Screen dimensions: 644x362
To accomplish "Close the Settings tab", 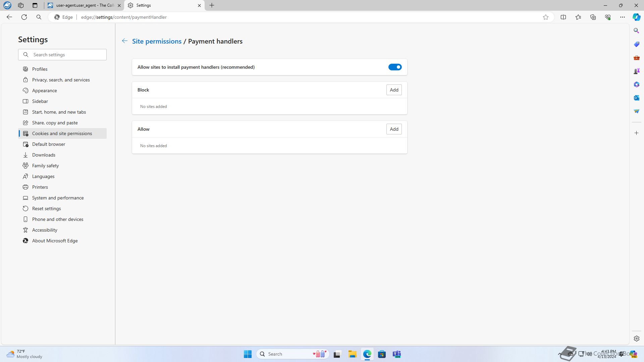I will click(x=199, y=5).
